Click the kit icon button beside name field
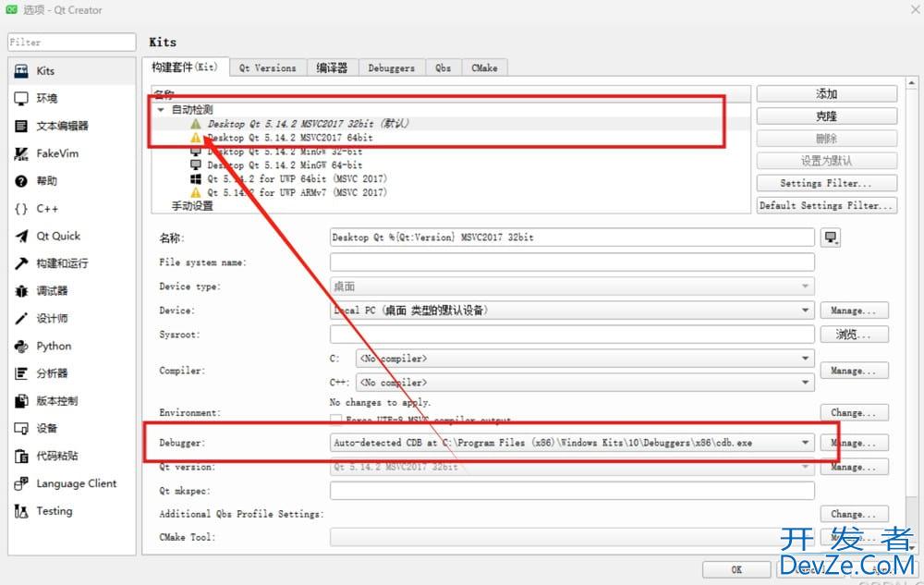Image resolution: width=924 pixels, height=585 pixels. [831, 238]
